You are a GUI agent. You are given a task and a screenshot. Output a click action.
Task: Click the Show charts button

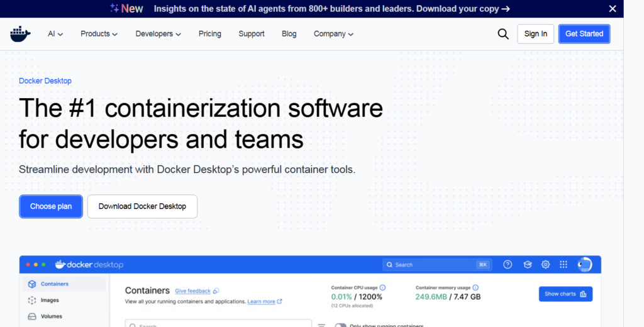565,294
